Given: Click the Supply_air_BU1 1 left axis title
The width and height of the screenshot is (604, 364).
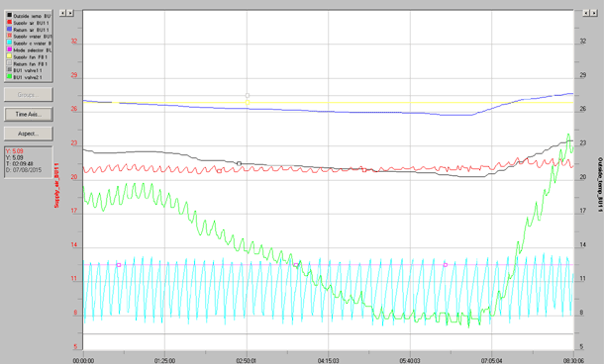Looking at the screenshot, I should [x=56, y=185].
